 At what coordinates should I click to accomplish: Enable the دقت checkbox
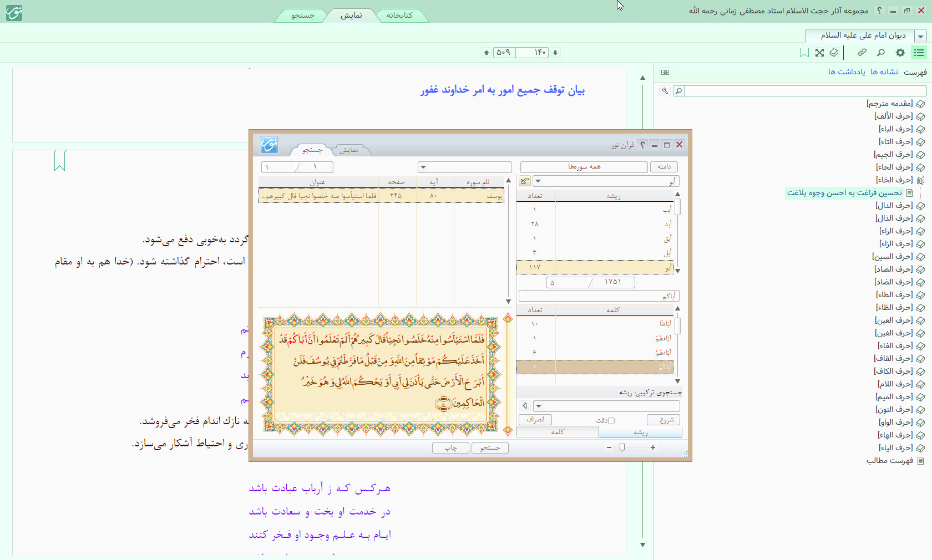click(x=611, y=421)
